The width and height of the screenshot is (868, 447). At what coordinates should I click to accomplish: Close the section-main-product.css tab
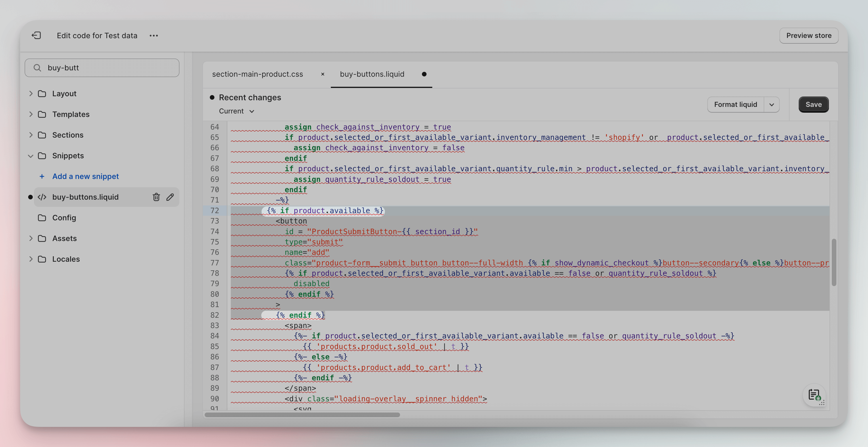[320, 74]
